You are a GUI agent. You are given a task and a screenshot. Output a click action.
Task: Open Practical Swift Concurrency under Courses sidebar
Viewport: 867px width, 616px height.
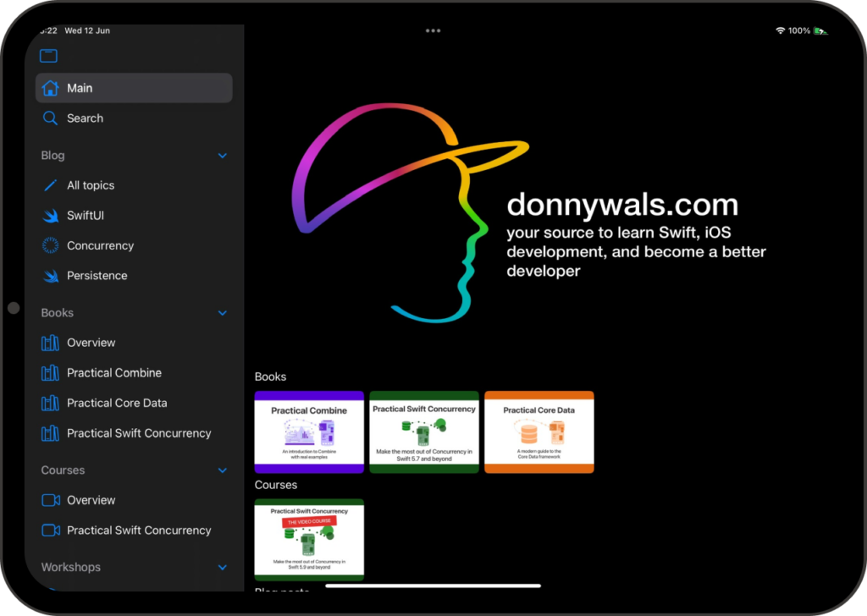[x=134, y=531]
